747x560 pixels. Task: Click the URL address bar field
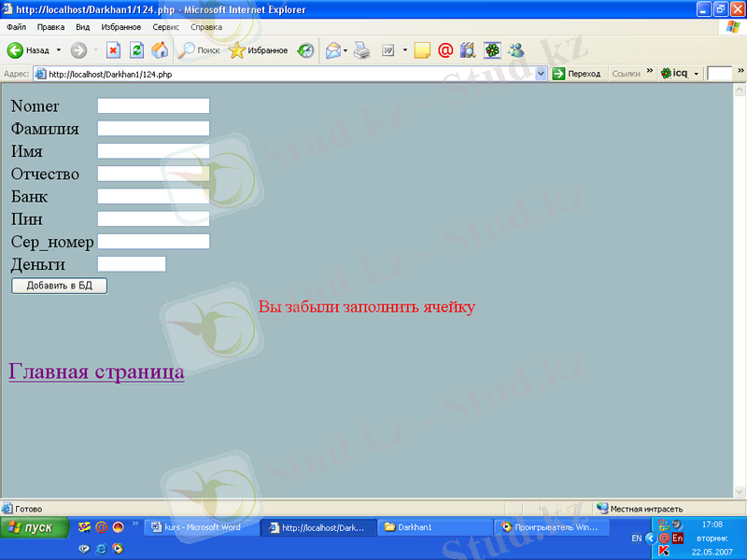tap(290, 75)
